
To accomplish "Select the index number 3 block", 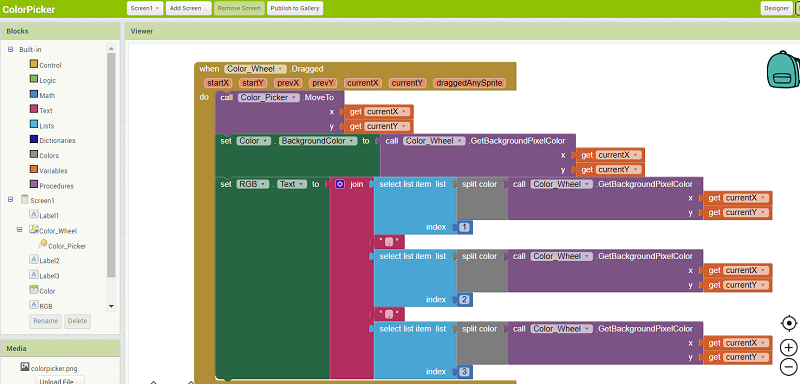I will point(465,372).
